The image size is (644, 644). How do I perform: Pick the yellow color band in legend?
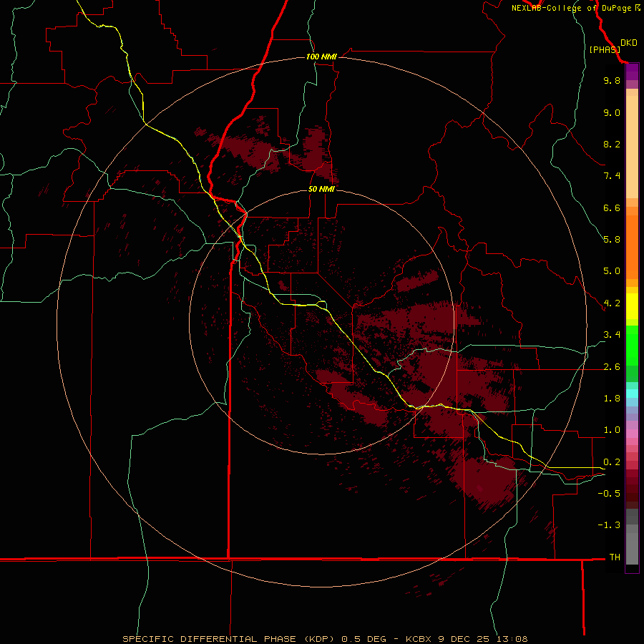632,306
